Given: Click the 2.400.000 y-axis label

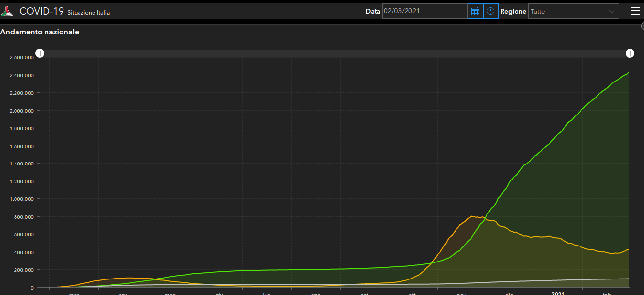Looking at the screenshot, I should (x=21, y=75).
